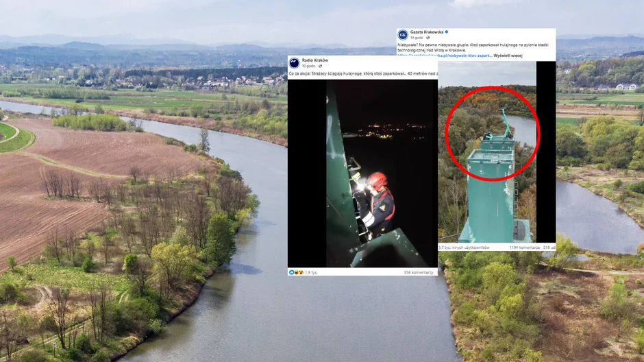Open the 1,9 tys. reactions count

coord(311,272)
